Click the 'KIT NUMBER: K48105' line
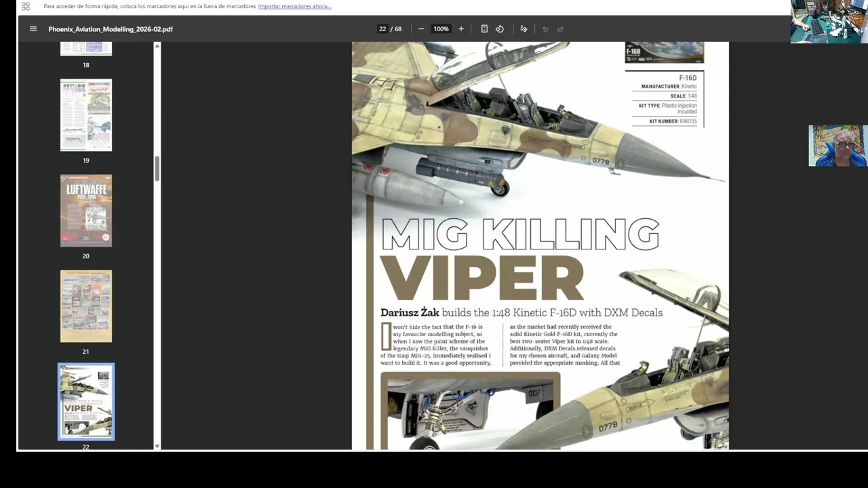The width and height of the screenshot is (868, 488). (x=673, y=121)
